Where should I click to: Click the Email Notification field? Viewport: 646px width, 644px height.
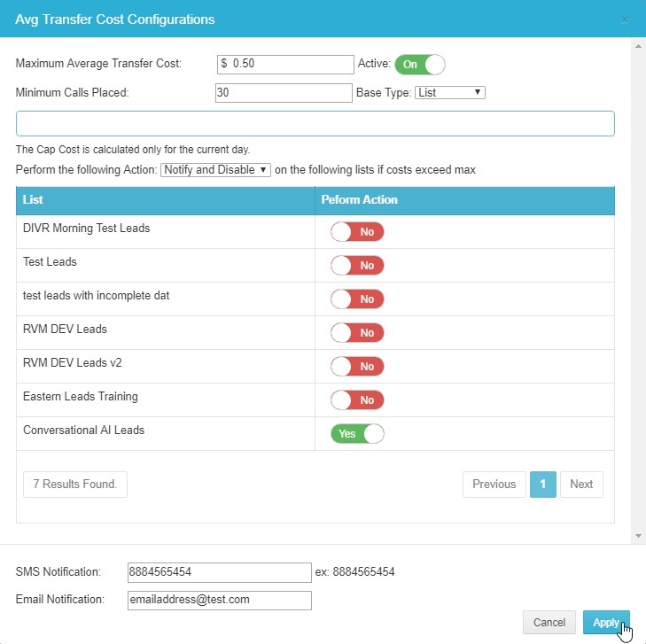pos(219,600)
